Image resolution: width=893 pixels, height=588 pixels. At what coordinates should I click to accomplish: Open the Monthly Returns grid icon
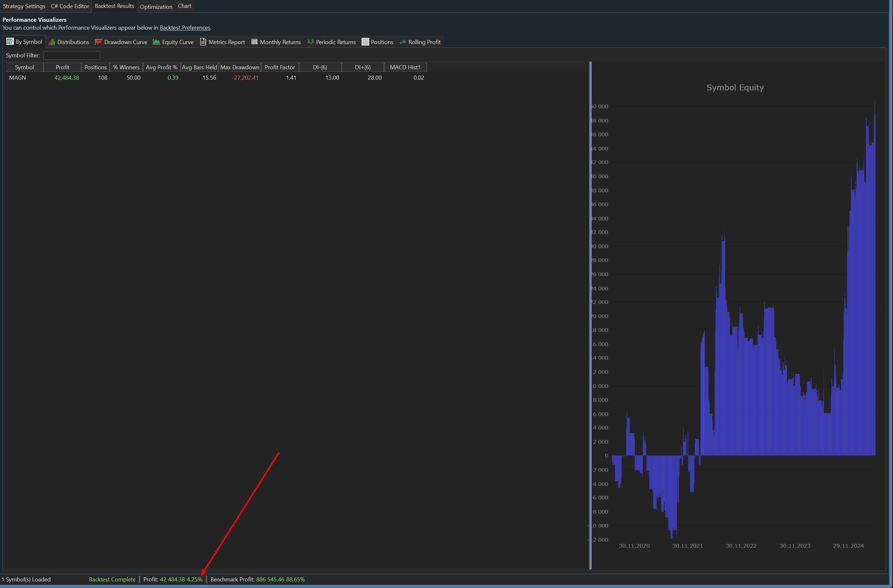click(254, 42)
